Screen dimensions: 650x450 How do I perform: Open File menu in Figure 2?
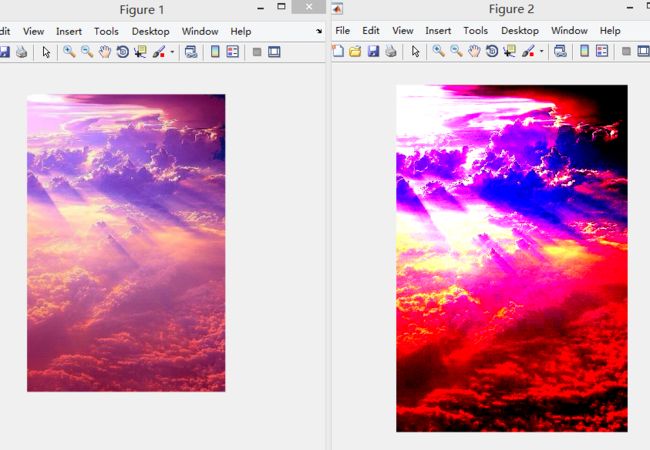tap(342, 31)
